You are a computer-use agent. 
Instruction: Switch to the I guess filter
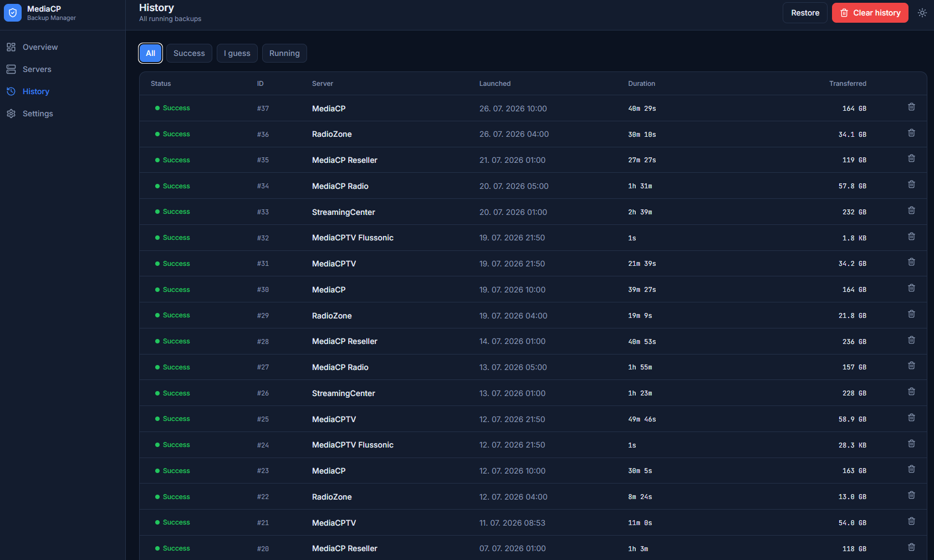point(237,53)
